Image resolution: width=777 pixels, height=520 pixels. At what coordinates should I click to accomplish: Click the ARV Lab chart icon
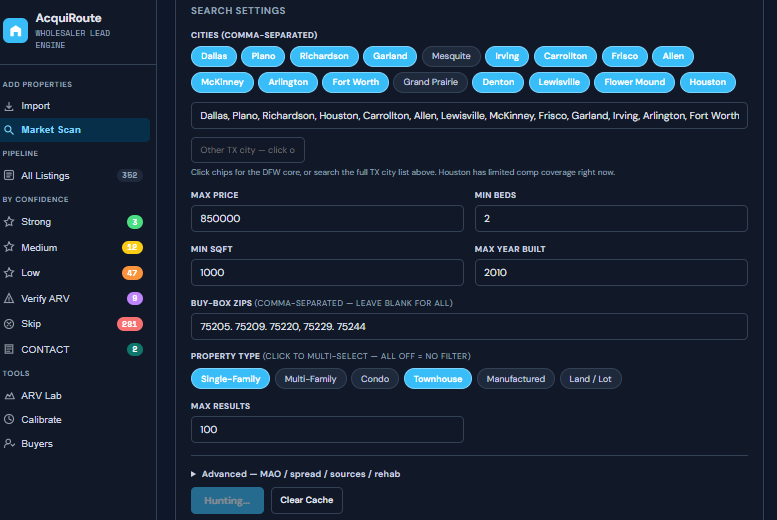(9, 396)
